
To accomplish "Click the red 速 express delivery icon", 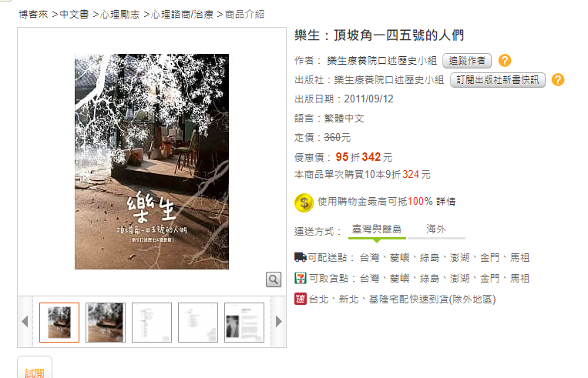I will click(301, 299).
